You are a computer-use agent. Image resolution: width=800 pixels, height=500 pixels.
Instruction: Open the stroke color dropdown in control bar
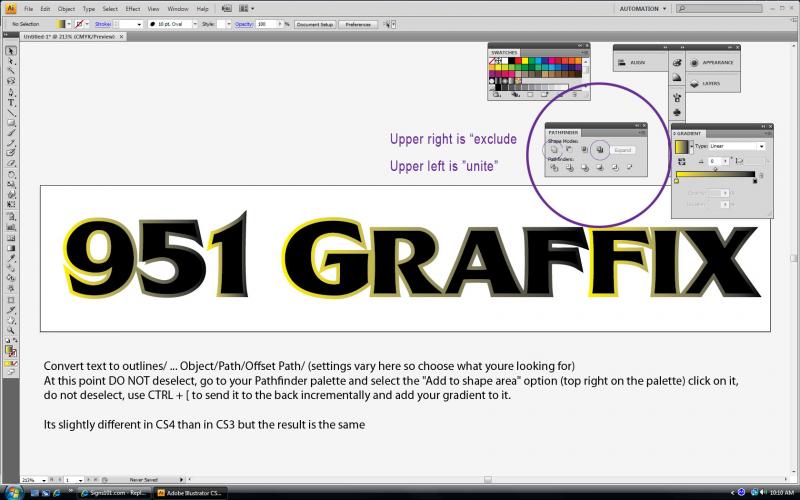87,24
